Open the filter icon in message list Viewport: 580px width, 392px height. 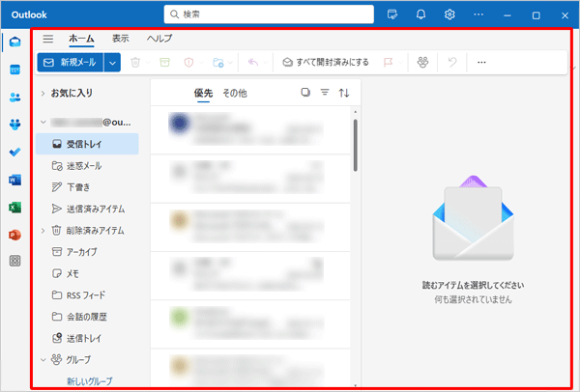point(325,93)
